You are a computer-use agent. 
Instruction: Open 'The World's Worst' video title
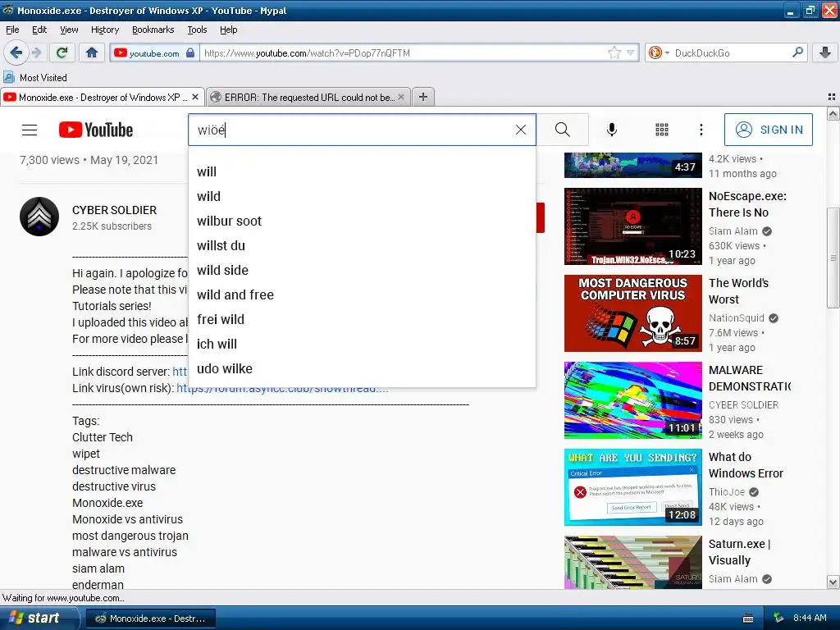[x=739, y=291]
